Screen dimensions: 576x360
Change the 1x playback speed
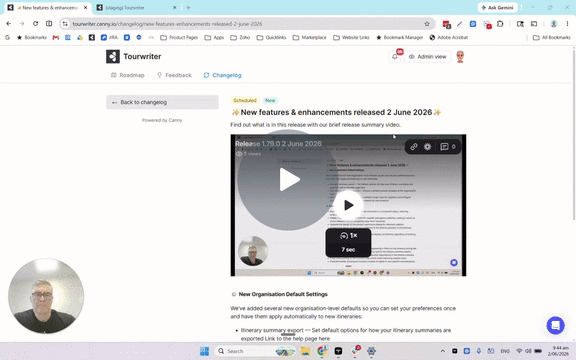tap(349, 235)
